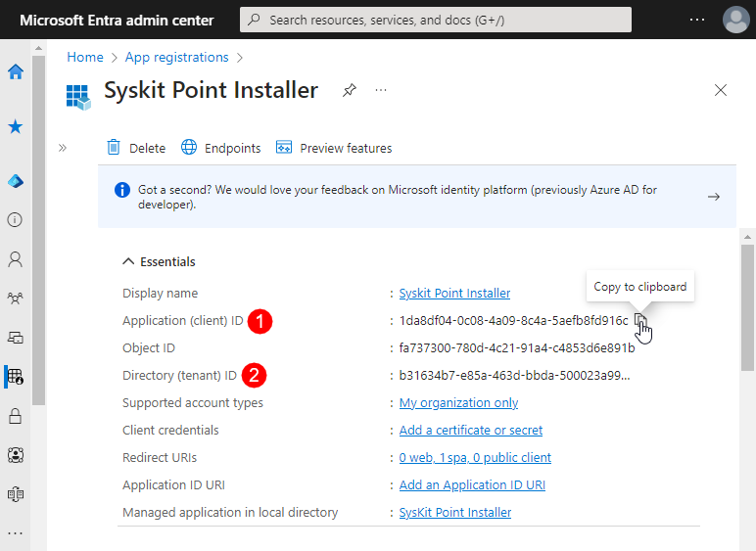The width and height of the screenshot is (756, 551).
Task: Open Groups icon in left sidebar
Action: click(x=16, y=298)
